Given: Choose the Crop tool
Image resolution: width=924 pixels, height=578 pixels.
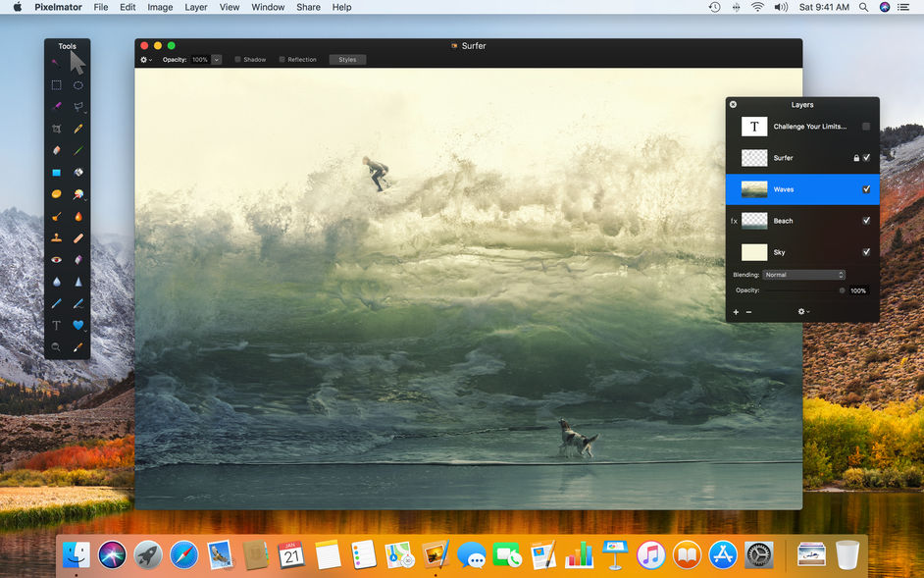Looking at the screenshot, I should pos(56,129).
